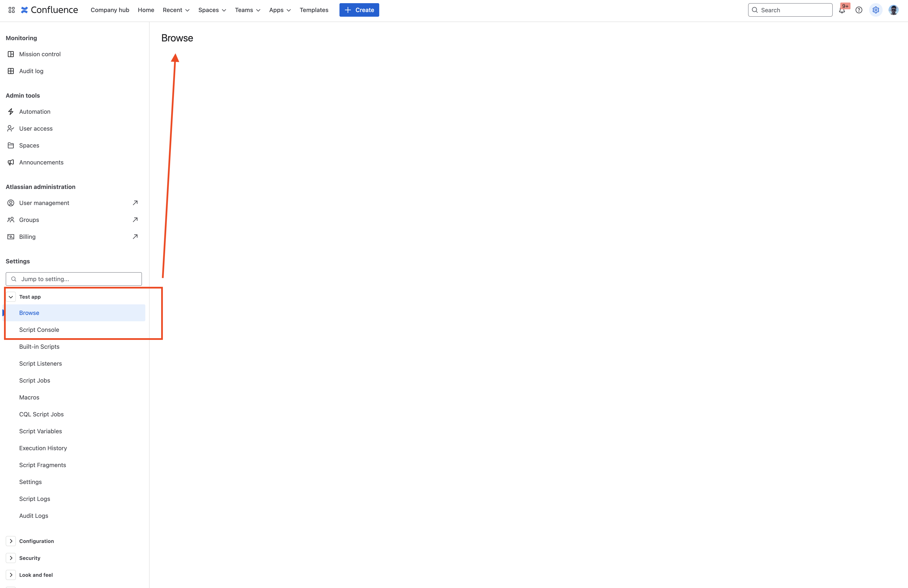The image size is (908, 588).
Task: Open the Teams dropdown
Action: point(248,10)
